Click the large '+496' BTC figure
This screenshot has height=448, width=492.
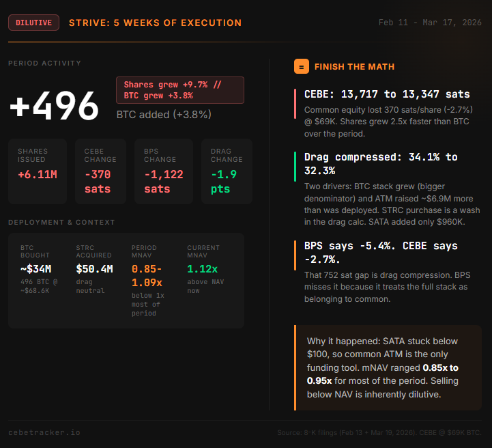coord(55,105)
